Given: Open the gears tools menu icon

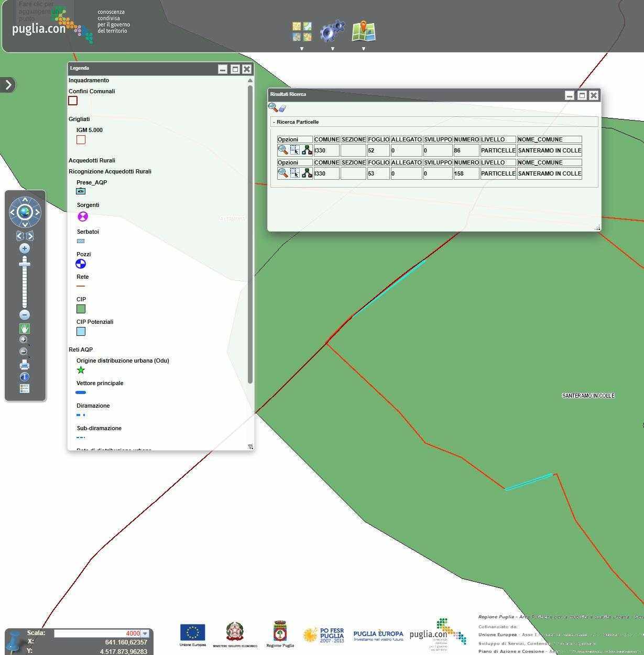Looking at the screenshot, I should point(333,31).
